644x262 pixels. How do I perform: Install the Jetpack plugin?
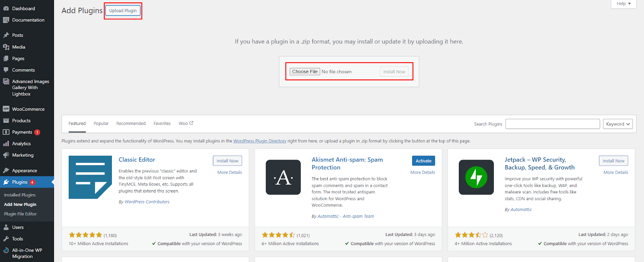tap(613, 161)
